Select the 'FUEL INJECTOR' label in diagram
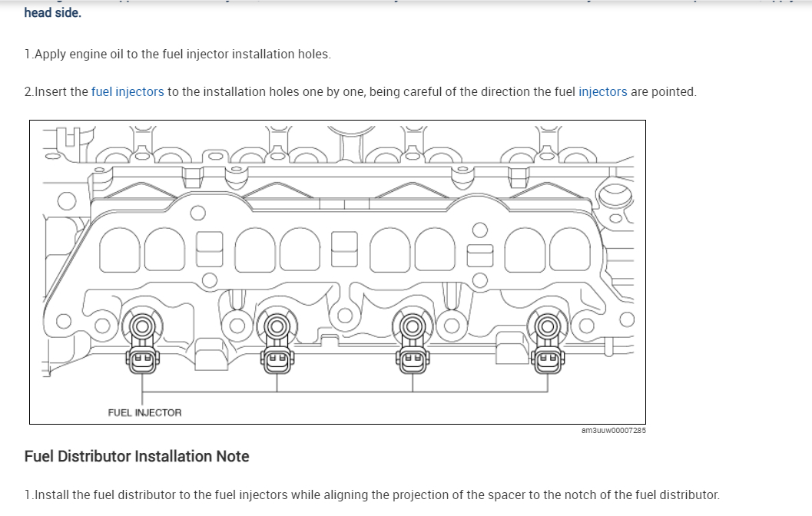The height and width of the screenshot is (516, 812). pos(145,412)
